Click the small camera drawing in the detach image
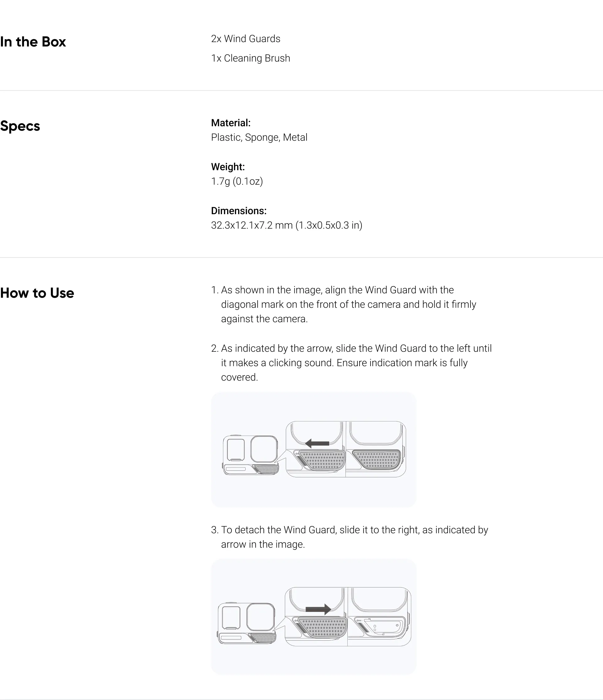The width and height of the screenshot is (603, 700). [247, 623]
